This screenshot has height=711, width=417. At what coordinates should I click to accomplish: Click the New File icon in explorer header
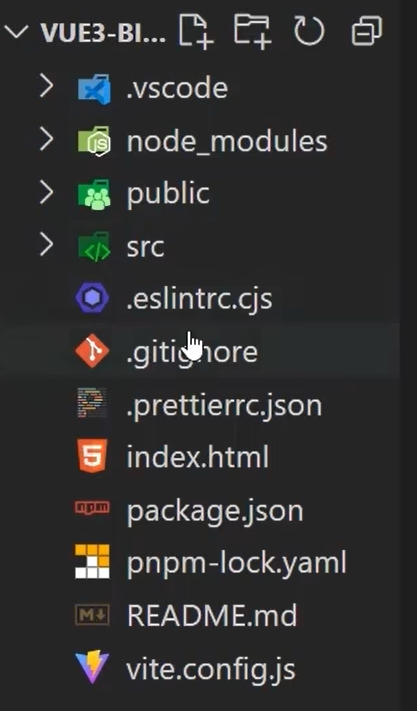pyautogui.click(x=196, y=31)
